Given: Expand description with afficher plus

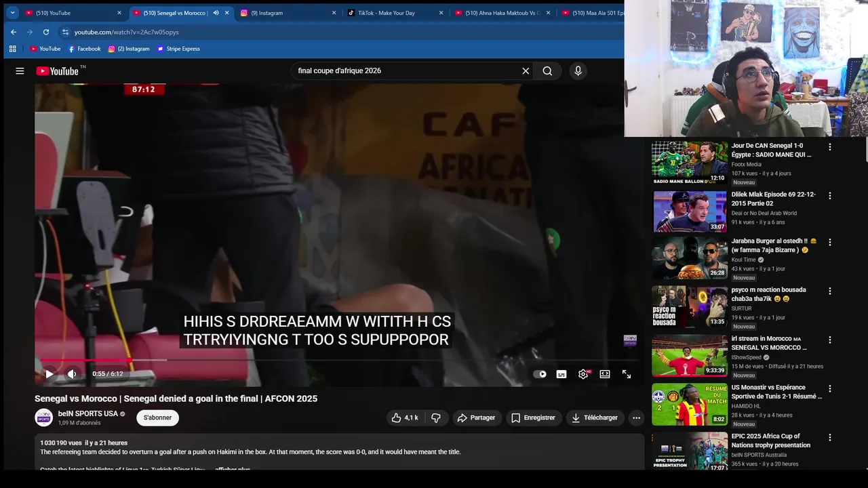Looking at the screenshot, I should pos(233,469).
